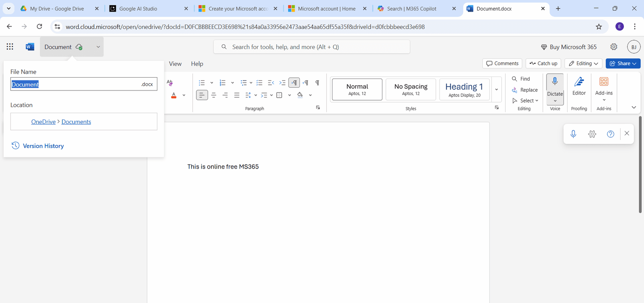Open the View ribbon tab
The image size is (644, 303).
point(175,64)
